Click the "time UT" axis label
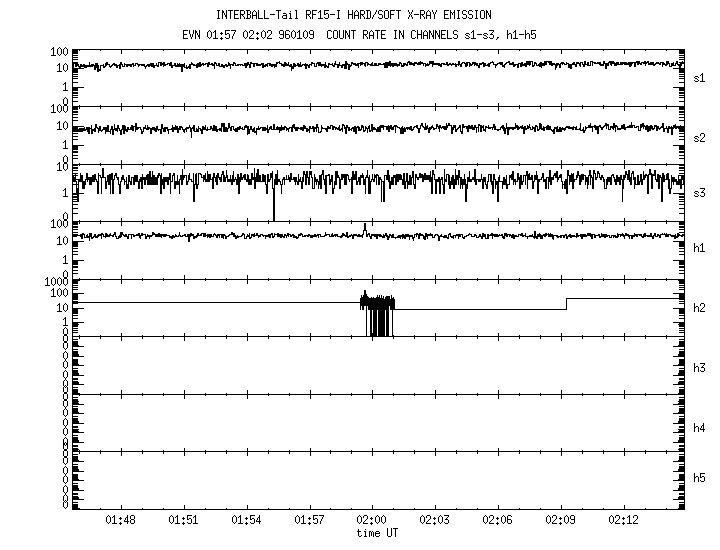 pos(378,534)
